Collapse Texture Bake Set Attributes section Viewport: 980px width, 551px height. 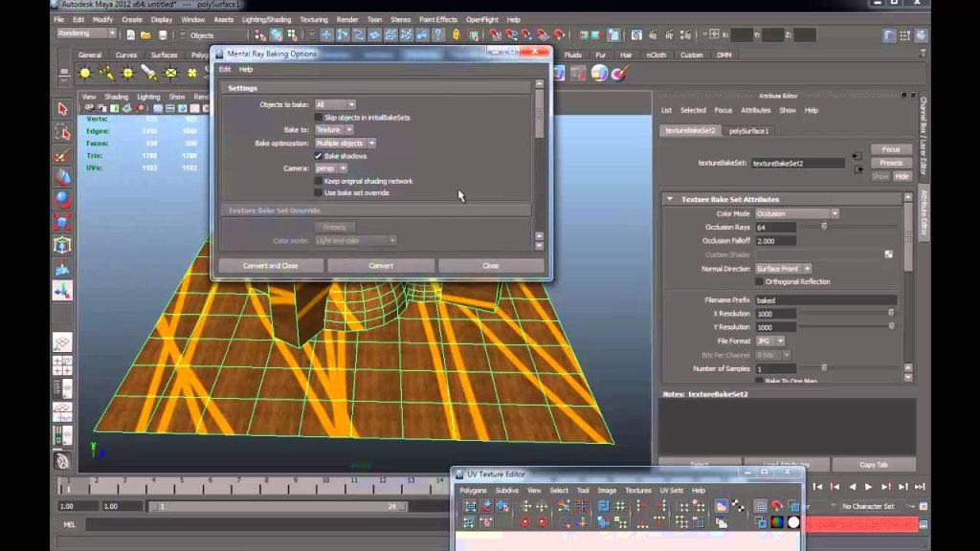click(x=670, y=199)
